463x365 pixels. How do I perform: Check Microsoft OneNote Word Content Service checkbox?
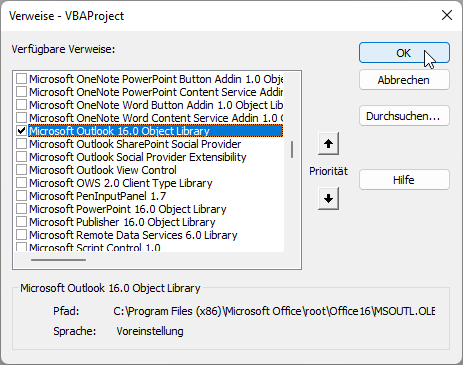22,118
